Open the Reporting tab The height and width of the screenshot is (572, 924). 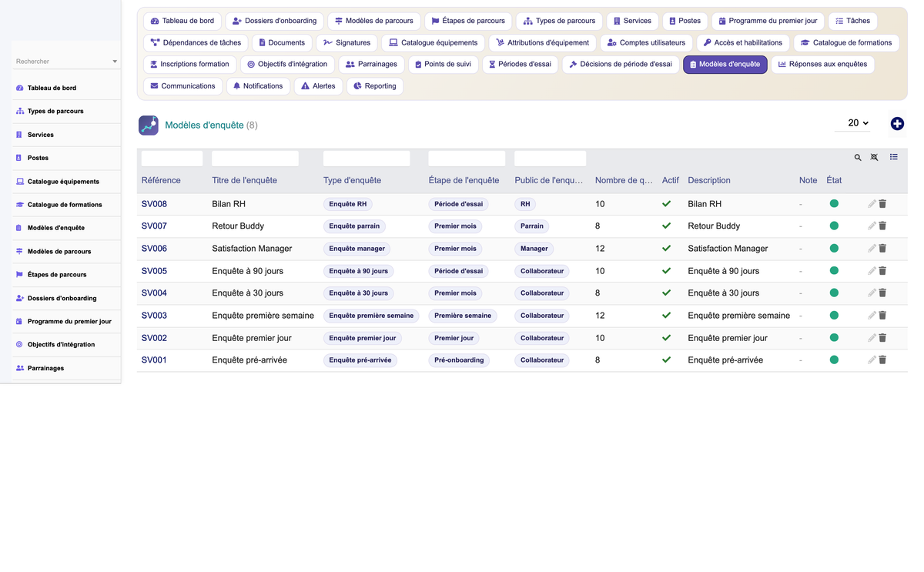click(375, 86)
